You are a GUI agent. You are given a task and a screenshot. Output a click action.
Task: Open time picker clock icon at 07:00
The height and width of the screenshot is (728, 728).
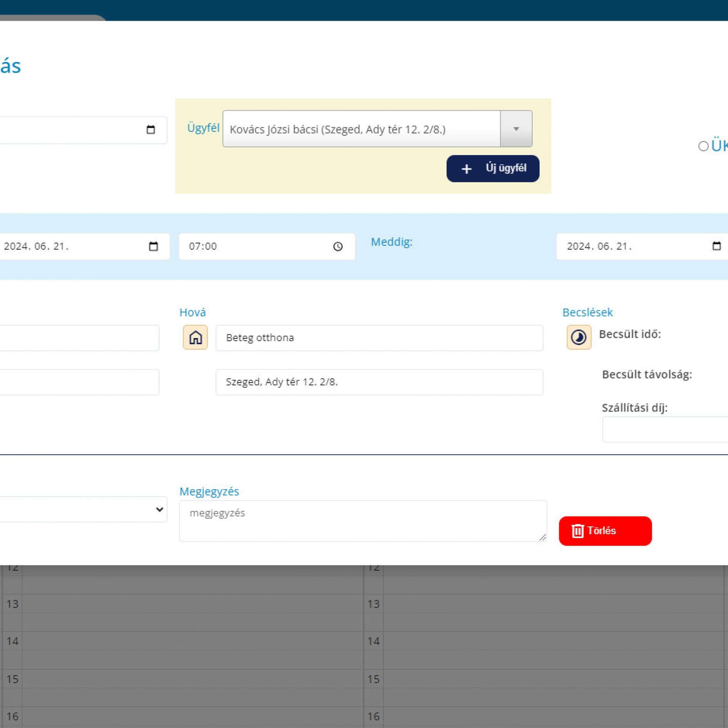point(338,247)
